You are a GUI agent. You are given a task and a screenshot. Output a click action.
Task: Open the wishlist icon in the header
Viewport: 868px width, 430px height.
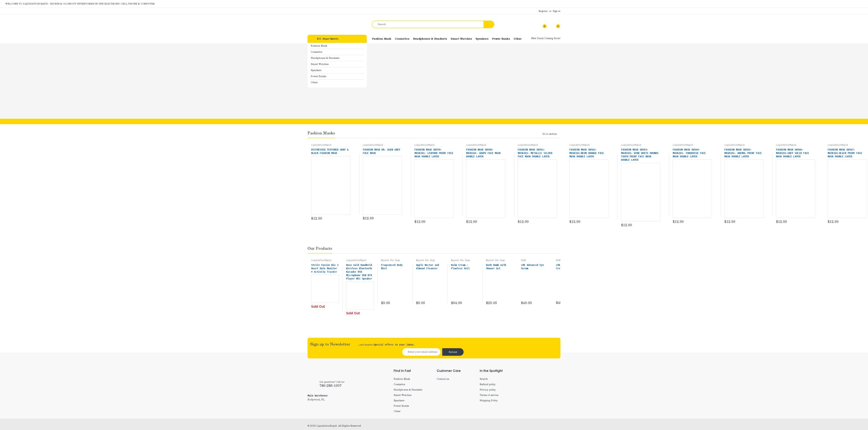[544, 26]
